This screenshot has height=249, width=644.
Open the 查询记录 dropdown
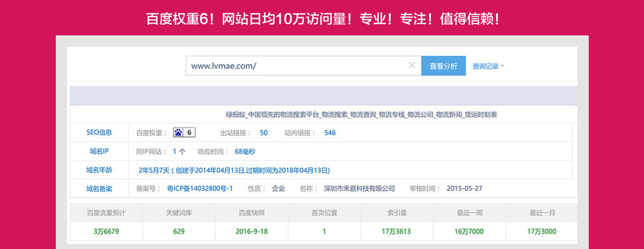point(488,66)
